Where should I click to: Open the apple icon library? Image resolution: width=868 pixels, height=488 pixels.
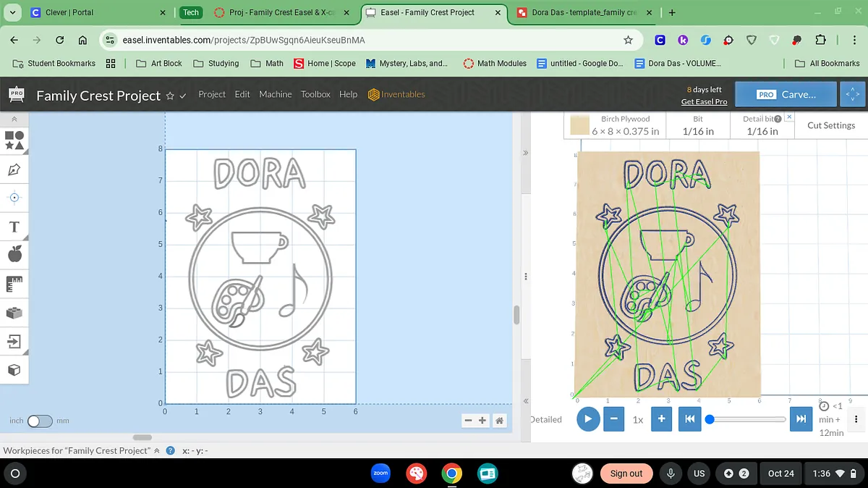[x=14, y=254]
